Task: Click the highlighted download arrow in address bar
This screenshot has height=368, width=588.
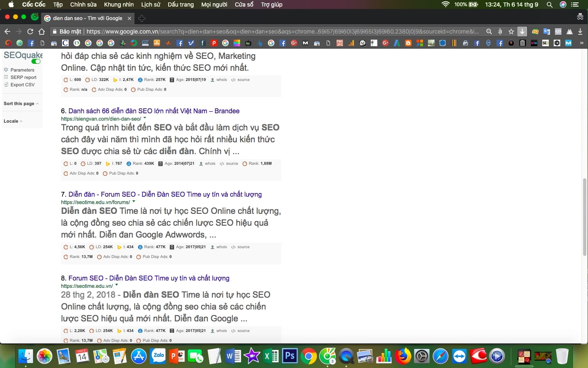Action: coord(522,31)
